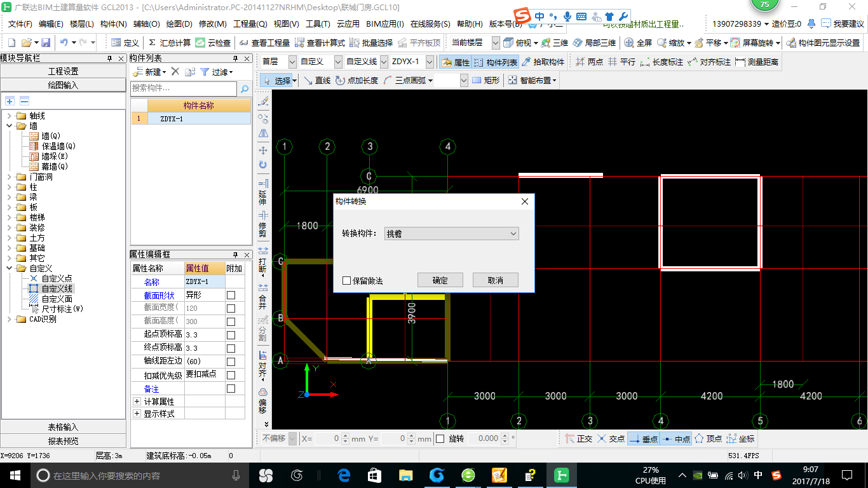Toggle 旋转 checkbox

[x=440, y=438]
